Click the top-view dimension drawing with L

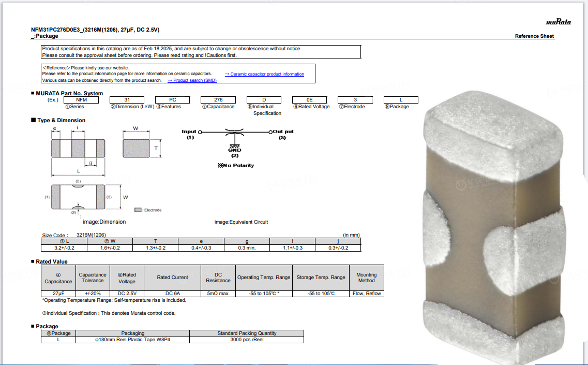tap(78, 151)
